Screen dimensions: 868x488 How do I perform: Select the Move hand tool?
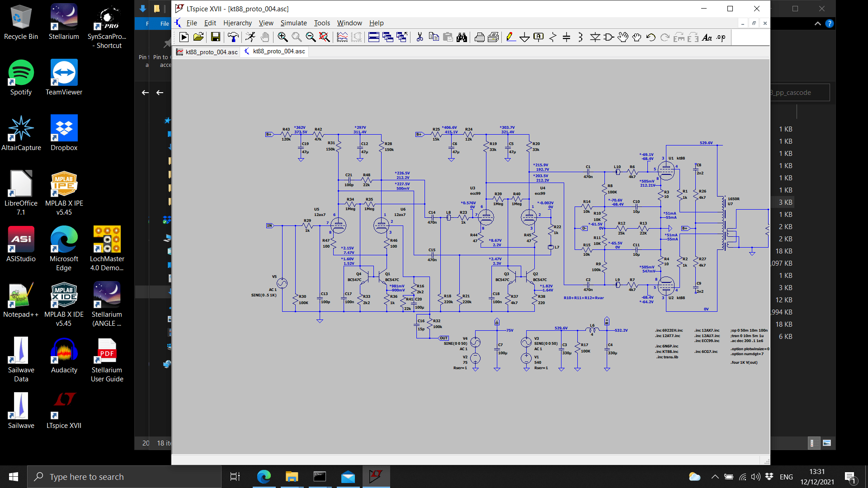(x=623, y=38)
